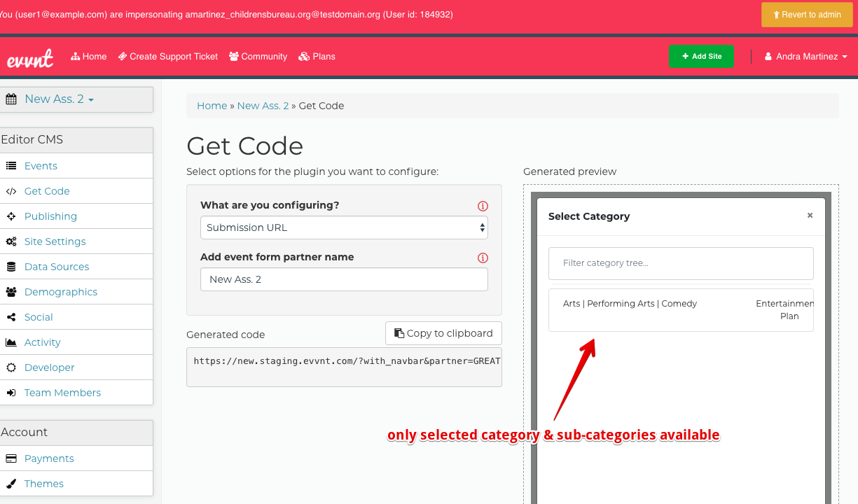This screenshot has height=504, width=858.
Task: Open Team Members page
Action: pos(62,393)
